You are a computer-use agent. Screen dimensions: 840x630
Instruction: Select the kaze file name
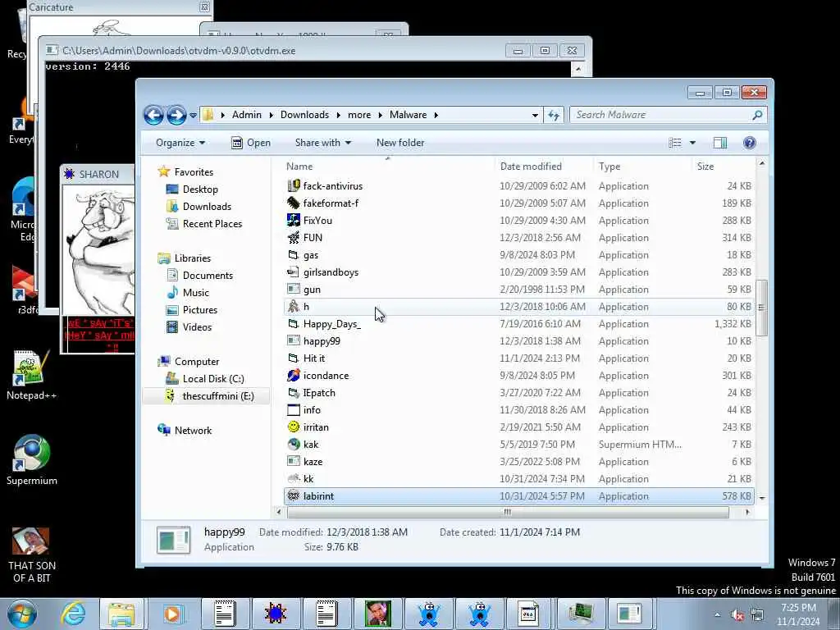point(313,462)
